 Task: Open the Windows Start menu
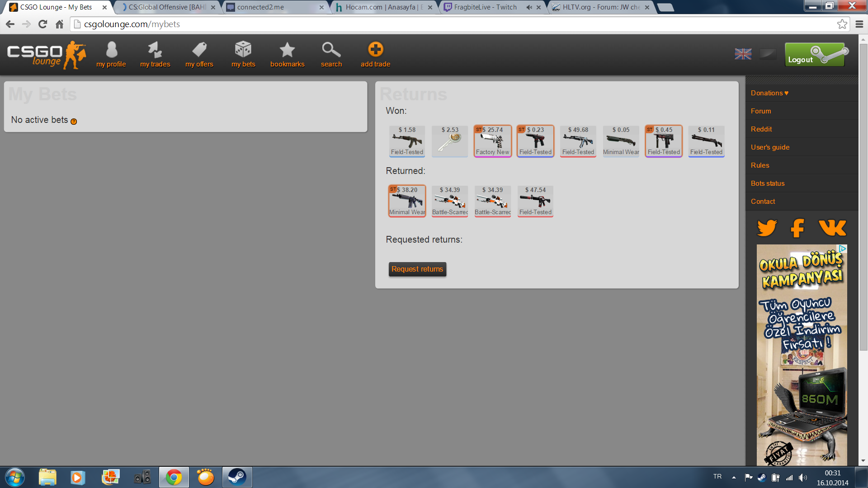coord(14,477)
